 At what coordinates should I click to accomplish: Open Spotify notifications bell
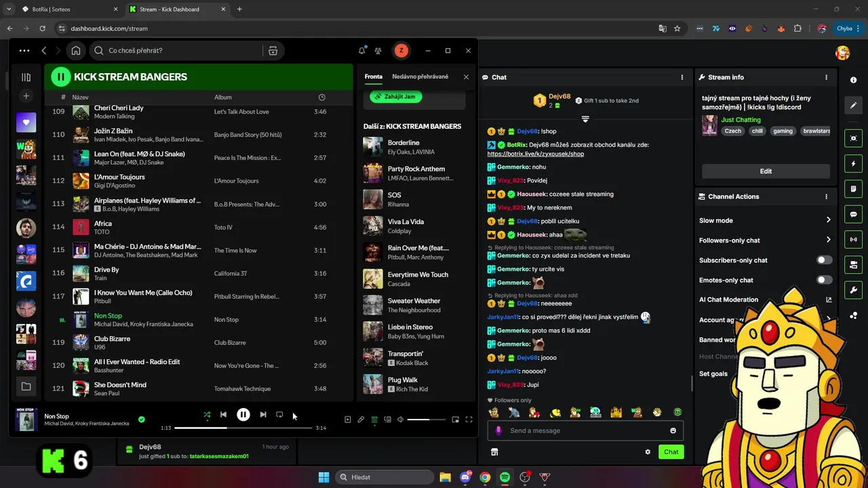coord(362,51)
